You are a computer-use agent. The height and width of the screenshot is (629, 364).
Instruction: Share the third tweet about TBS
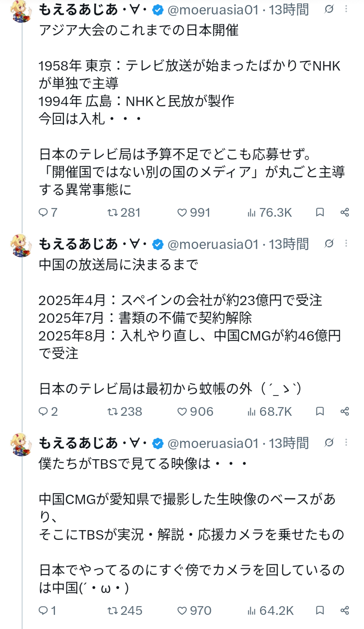tap(345, 610)
